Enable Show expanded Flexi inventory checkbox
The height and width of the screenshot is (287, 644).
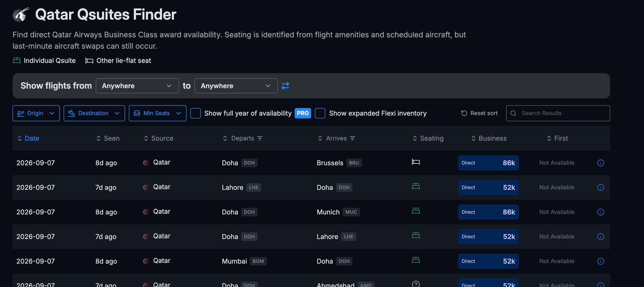320,113
